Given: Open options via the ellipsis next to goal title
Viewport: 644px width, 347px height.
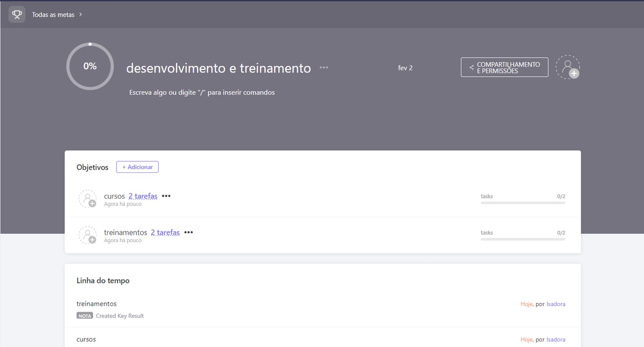Looking at the screenshot, I should click(x=324, y=68).
